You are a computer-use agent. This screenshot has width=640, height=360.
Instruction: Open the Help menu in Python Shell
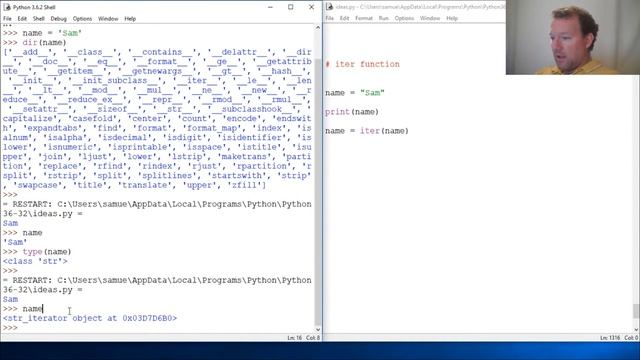[130, 19]
